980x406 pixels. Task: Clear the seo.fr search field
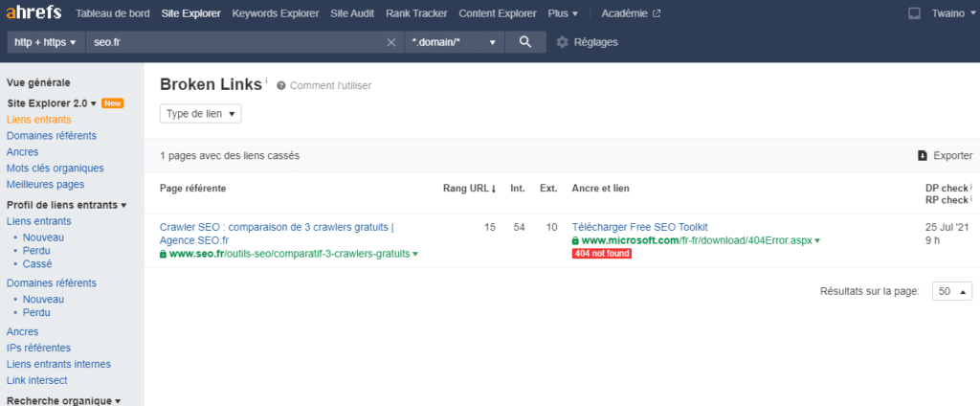point(391,42)
